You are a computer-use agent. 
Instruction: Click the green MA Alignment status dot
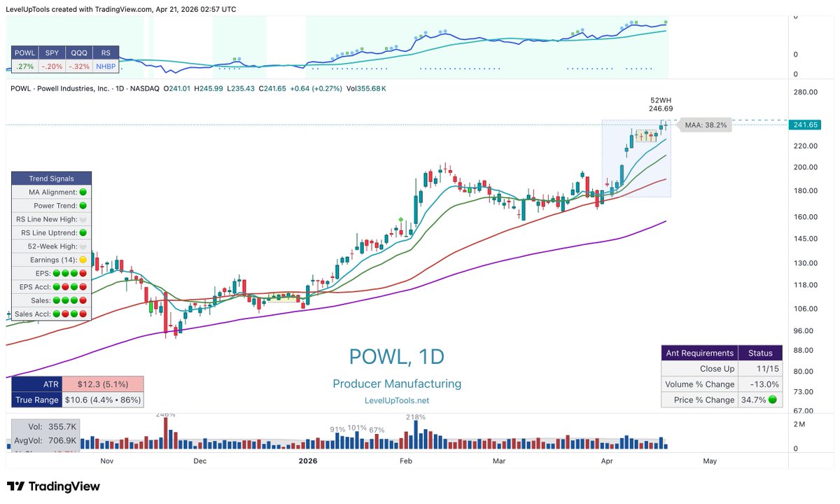tap(83, 192)
